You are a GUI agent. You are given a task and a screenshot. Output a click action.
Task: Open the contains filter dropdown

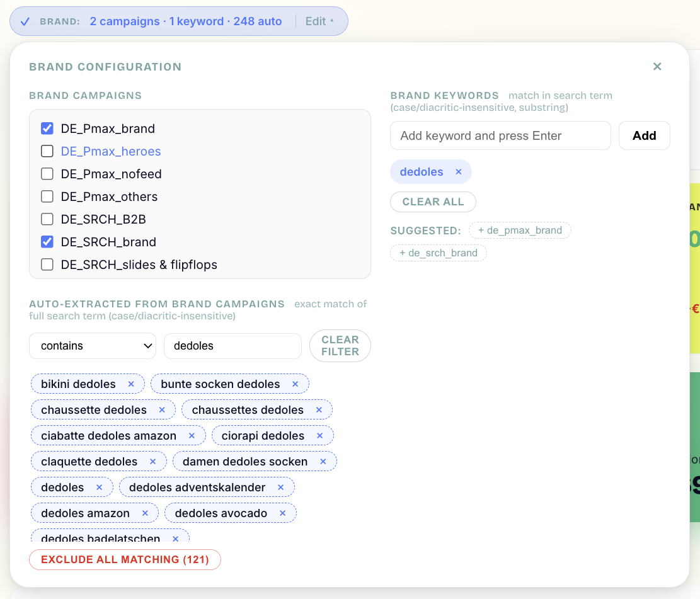93,346
